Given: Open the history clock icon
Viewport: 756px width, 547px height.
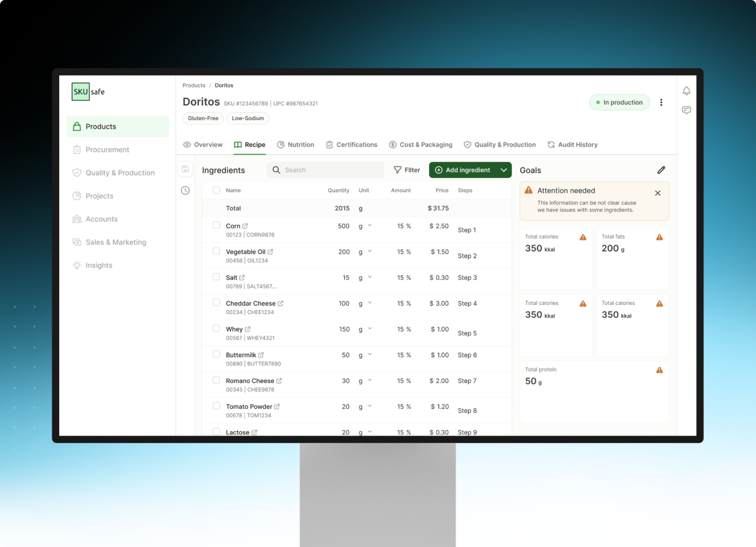Looking at the screenshot, I should [185, 190].
